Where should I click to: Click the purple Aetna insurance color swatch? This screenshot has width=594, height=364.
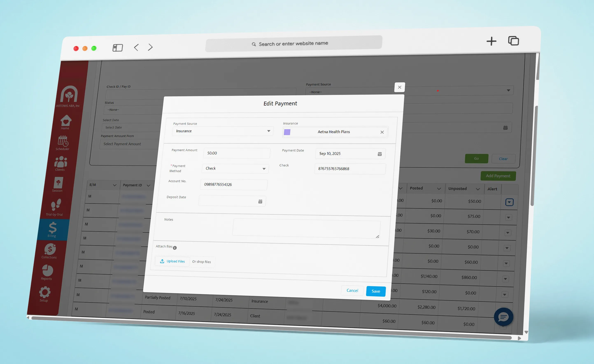point(287,132)
